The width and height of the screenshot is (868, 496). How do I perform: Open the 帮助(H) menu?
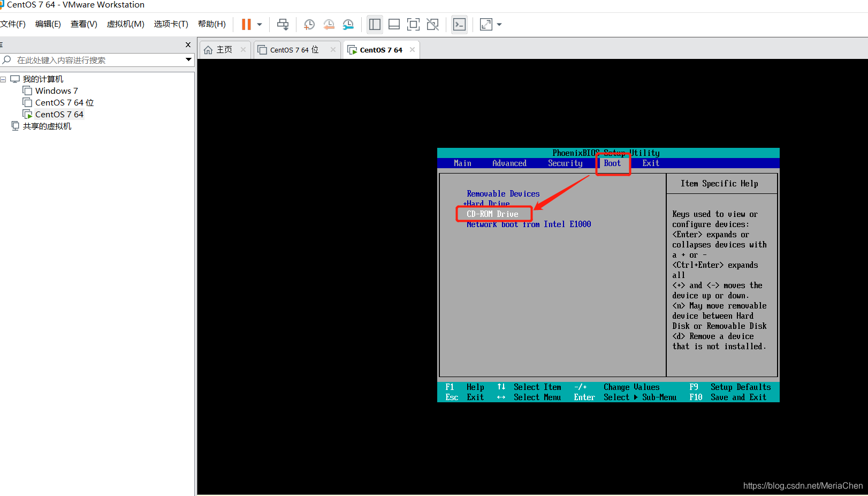tap(212, 24)
